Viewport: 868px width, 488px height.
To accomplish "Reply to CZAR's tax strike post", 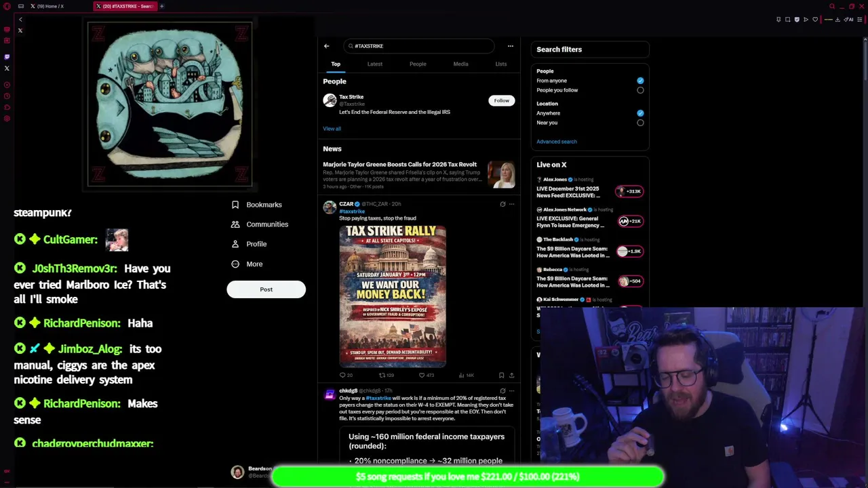I will click(346, 375).
